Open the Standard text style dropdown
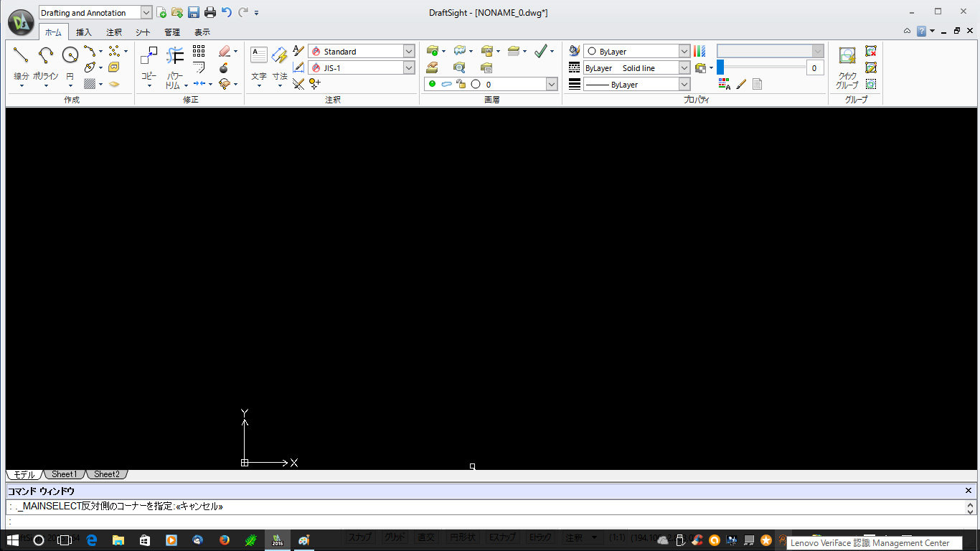The image size is (980, 551). [x=409, y=51]
